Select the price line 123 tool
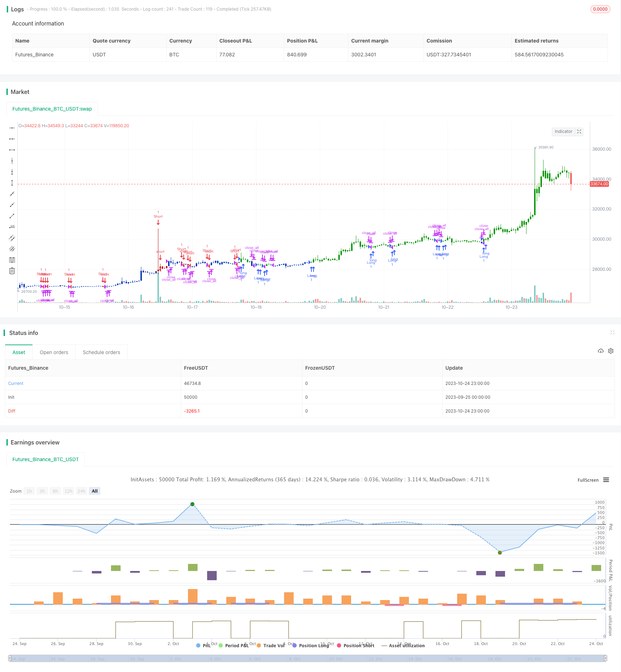 coord(12,227)
